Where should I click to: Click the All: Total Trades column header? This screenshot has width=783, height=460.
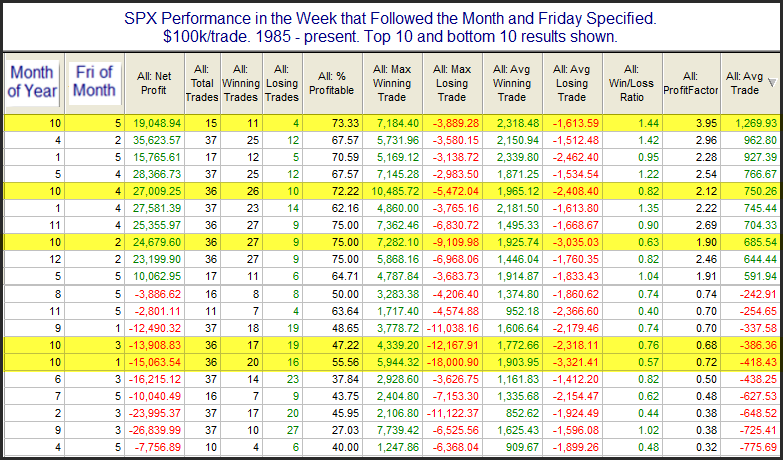(x=202, y=83)
